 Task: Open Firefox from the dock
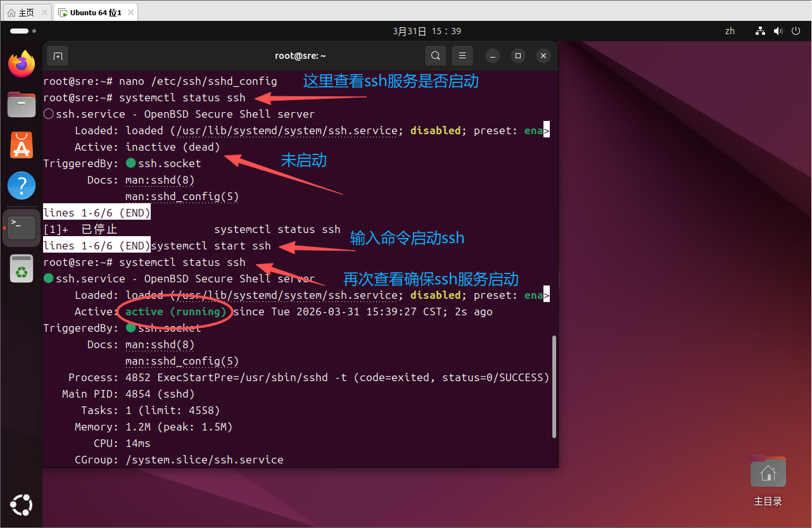(x=22, y=63)
